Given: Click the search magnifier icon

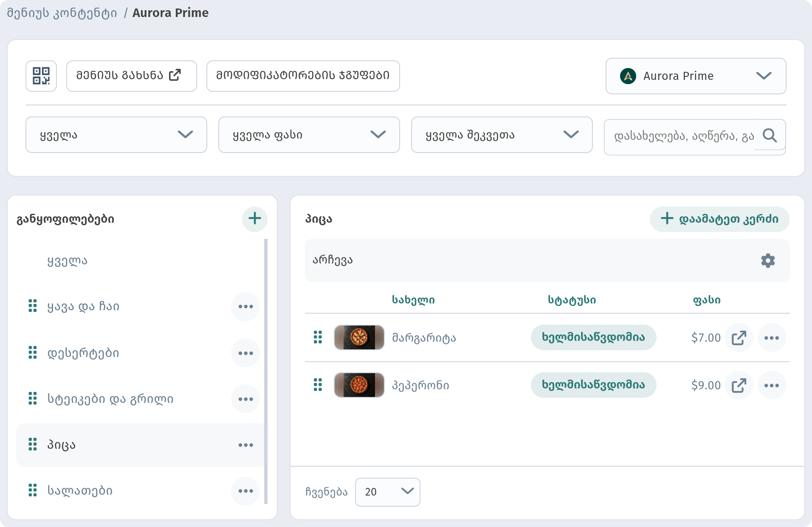Looking at the screenshot, I should pyautogui.click(x=770, y=136).
